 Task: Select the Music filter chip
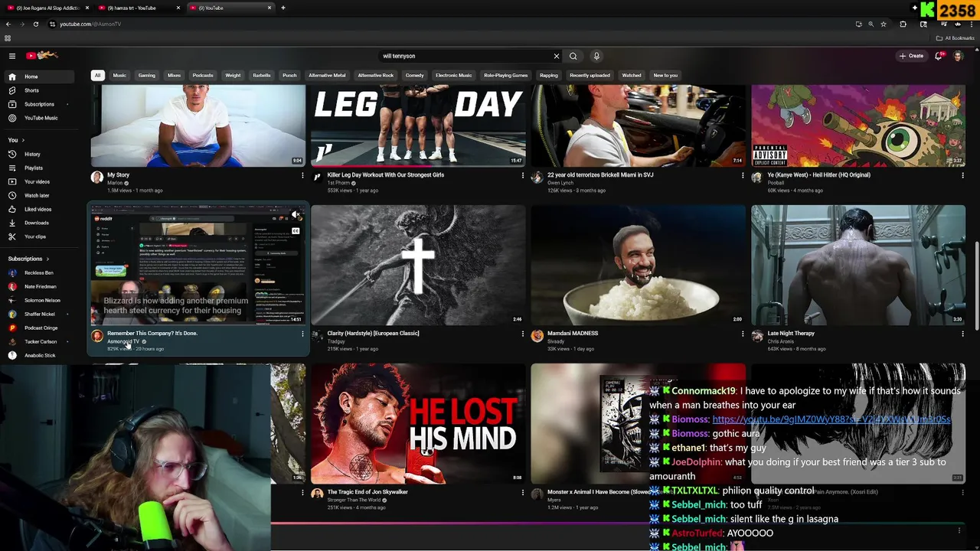point(119,75)
